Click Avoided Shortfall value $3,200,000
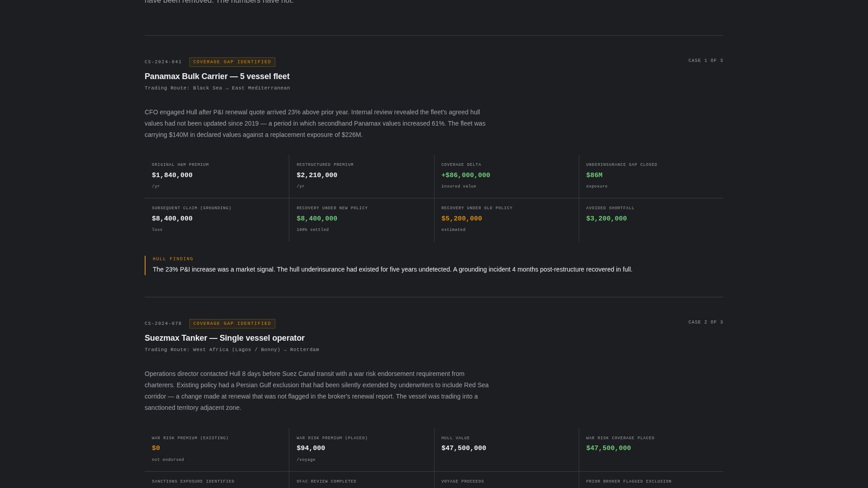This screenshot has width=868, height=488. (x=607, y=219)
